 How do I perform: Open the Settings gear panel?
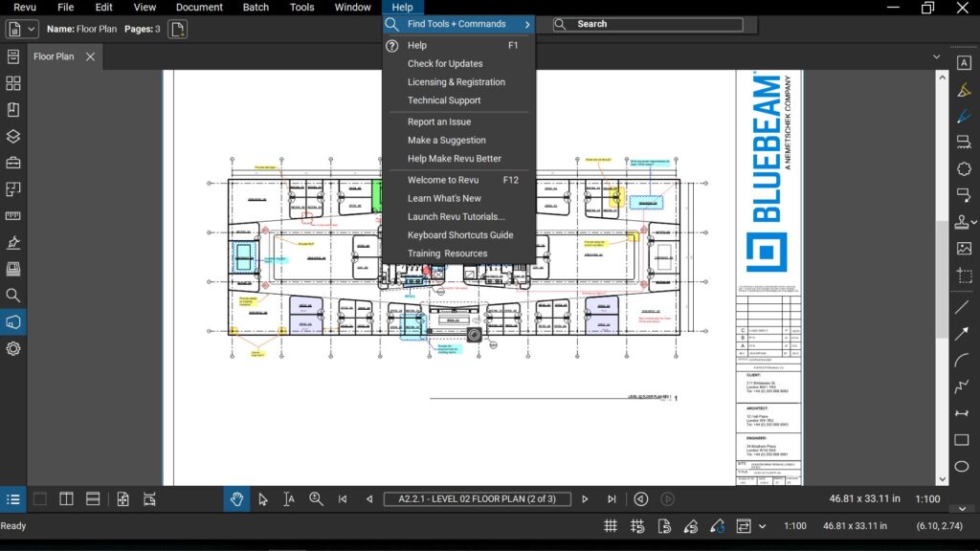tap(13, 348)
